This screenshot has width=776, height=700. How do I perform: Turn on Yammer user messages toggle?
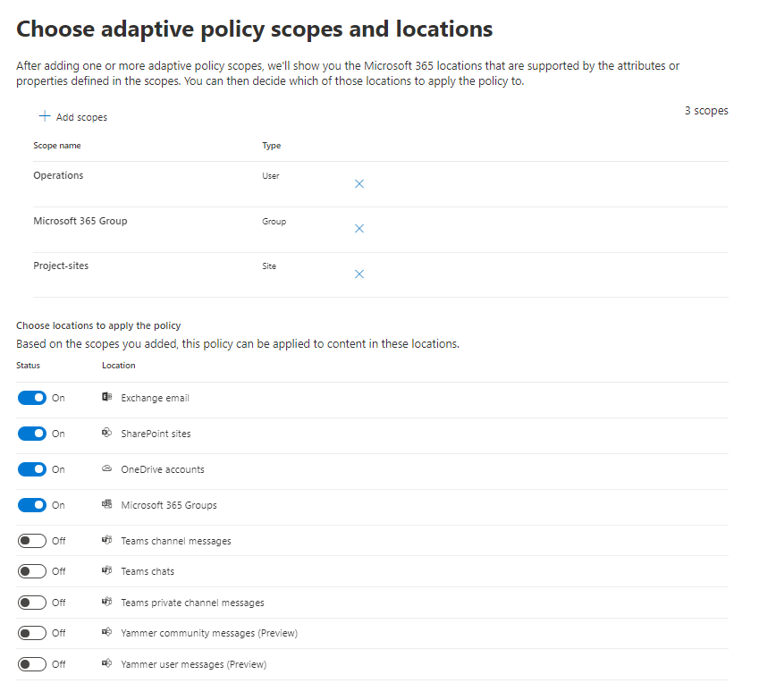point(32,664)
